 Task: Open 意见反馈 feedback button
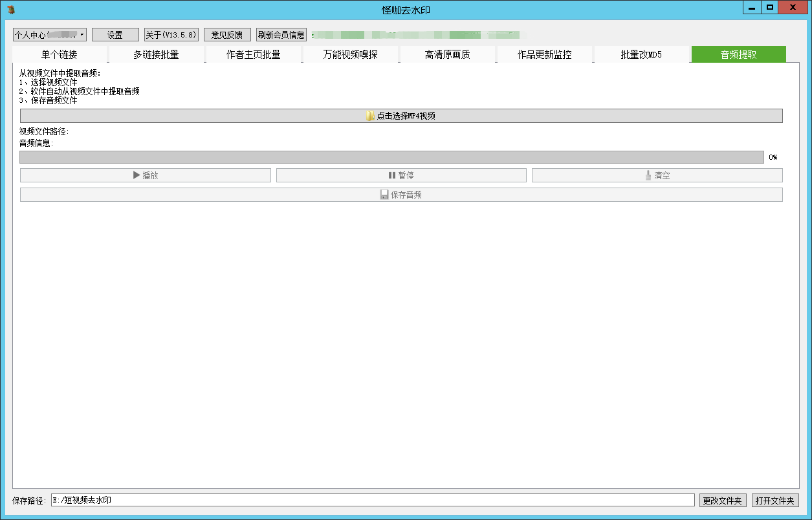pyautogui.click(x=227, y=35)
